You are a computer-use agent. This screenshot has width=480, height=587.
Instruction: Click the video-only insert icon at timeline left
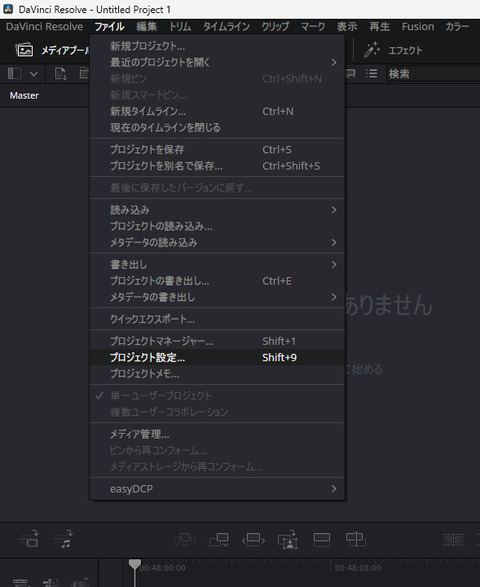point(29,539)
